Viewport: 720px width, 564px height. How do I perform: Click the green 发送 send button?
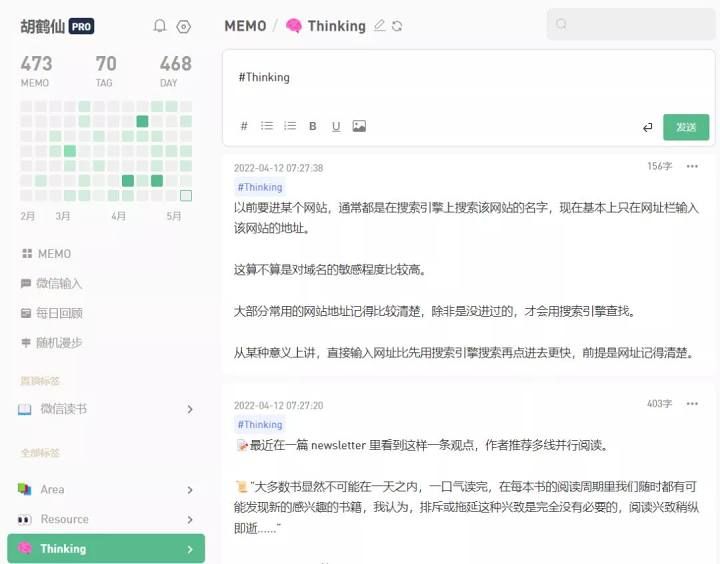686,127
